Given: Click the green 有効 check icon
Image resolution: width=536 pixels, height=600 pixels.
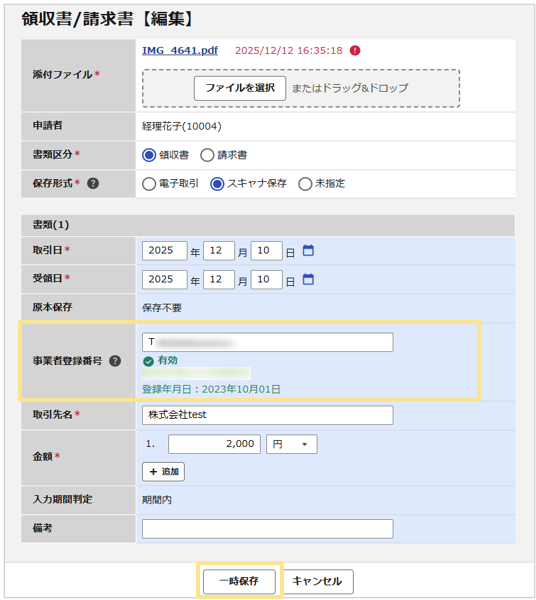Looking at the screenshot, I should tap(148, 361).
